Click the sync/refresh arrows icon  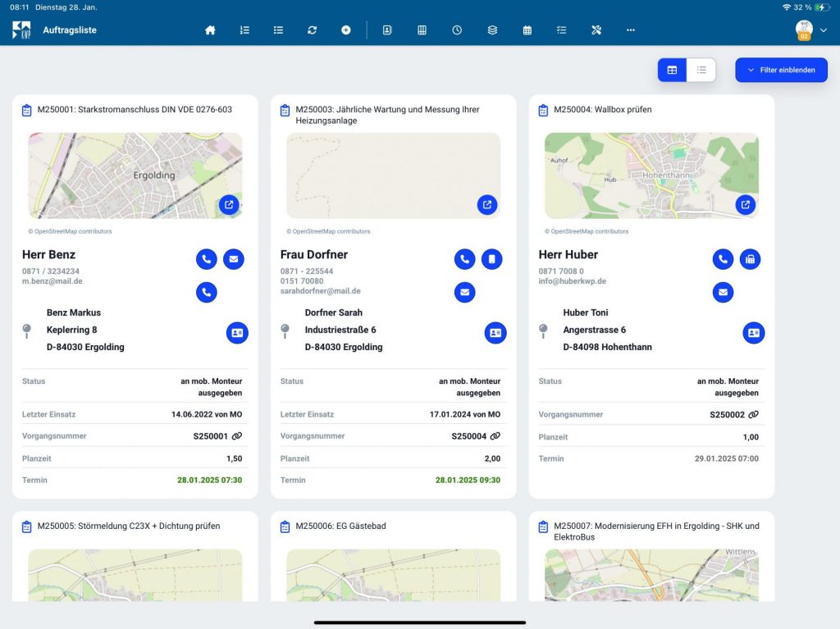(x=312, y=30)
